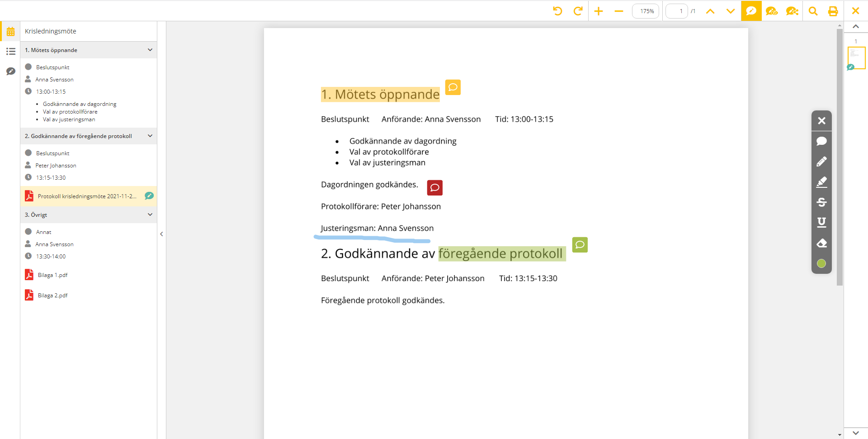Collapse the left sidebar panel arrow
Viewport: 868px width, 439px height.
pyautogui.click(x=161, y=234)
